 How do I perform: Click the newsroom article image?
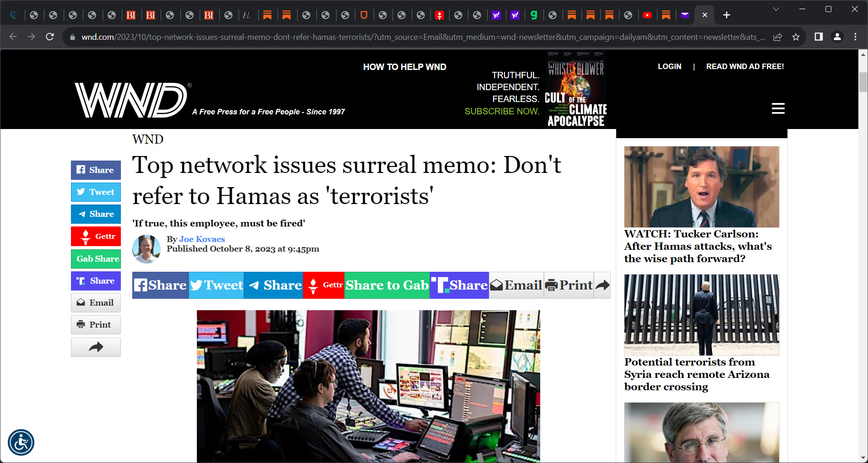point(368,387)
